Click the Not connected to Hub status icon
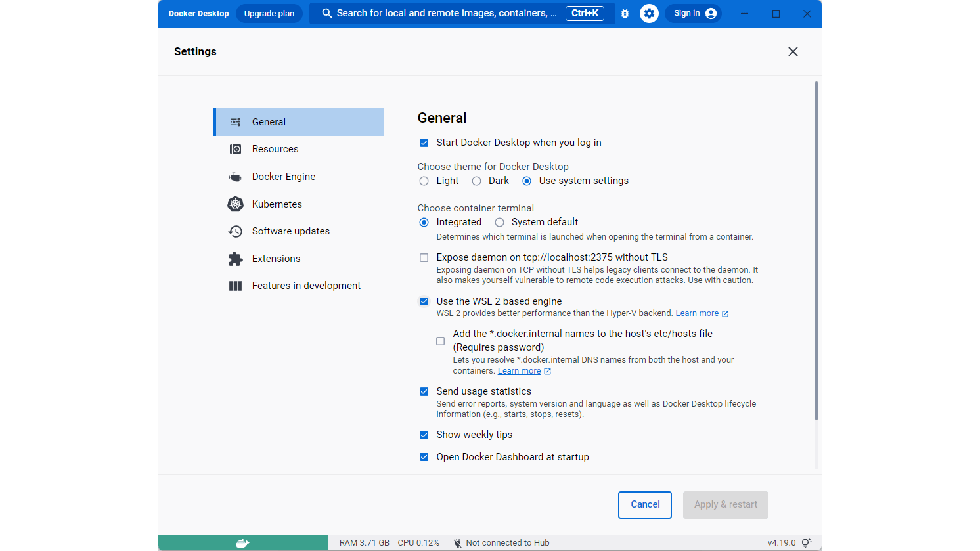Screen dimensions: 980x551 pyautogui.click(x=457, y=542)
